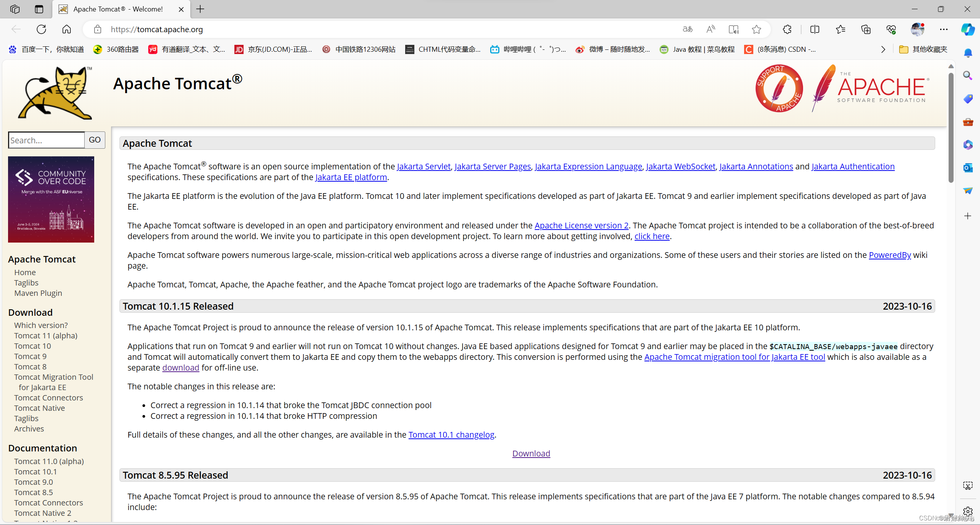Select the Apache Tomcat Welcome tab
This screenshot has height=525, width=980.
[x=118, y=9]
